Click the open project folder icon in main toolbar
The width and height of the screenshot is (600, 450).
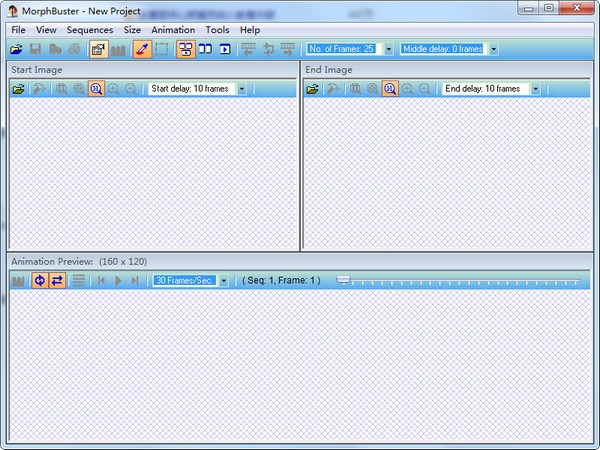coord(17,49)
